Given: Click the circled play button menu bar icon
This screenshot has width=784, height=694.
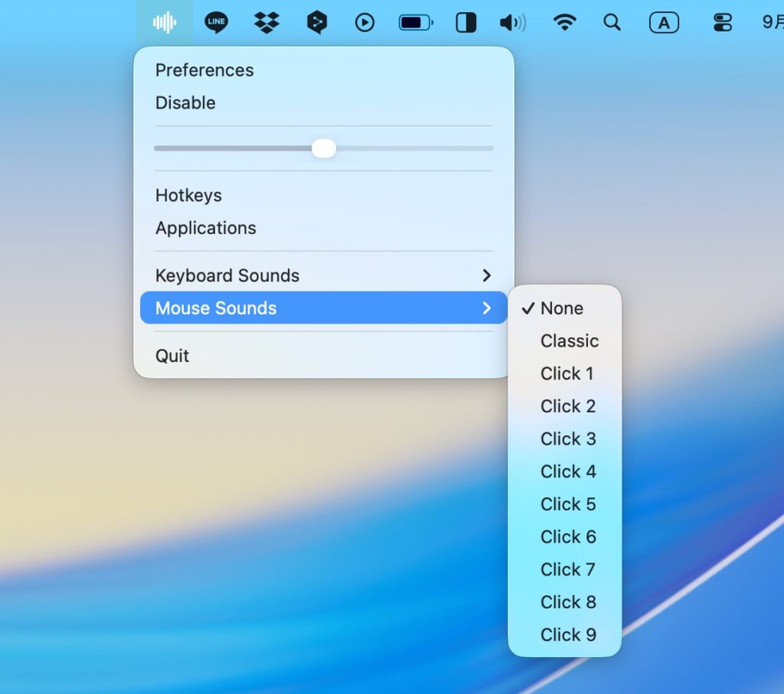Looking at the screenshot, I should (364, 23).
